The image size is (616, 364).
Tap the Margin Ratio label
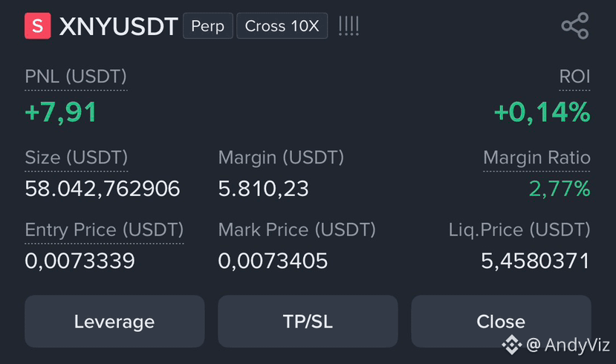[x=536, y=157]
